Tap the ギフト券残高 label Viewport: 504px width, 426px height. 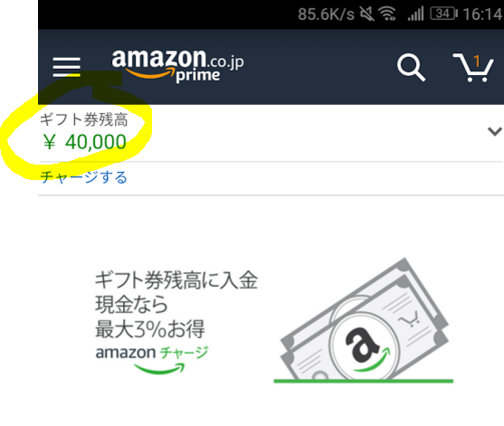83,119
